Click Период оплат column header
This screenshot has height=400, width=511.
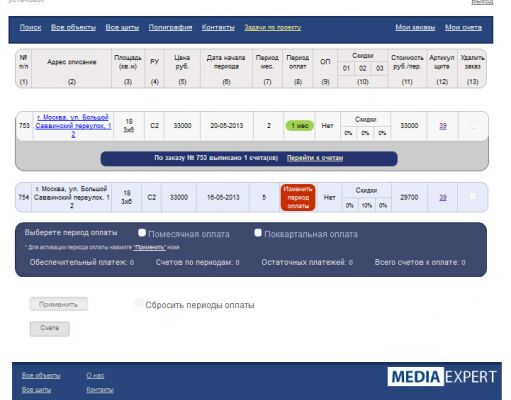point(298,62)
